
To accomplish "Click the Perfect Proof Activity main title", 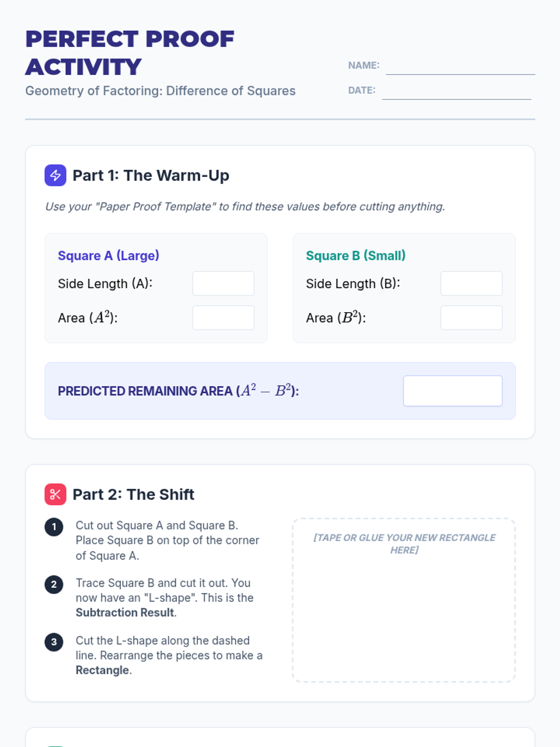I will [130, 52].
